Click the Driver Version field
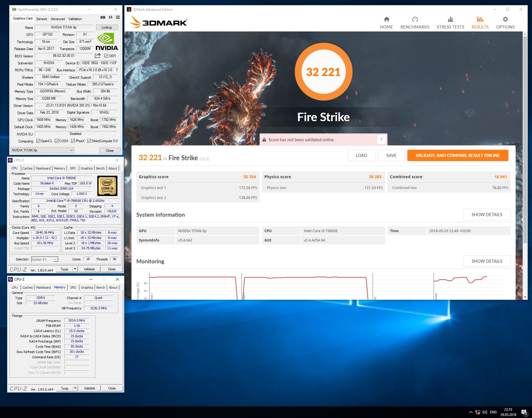Screen dimensions: 532x418 tap(76, 105)
